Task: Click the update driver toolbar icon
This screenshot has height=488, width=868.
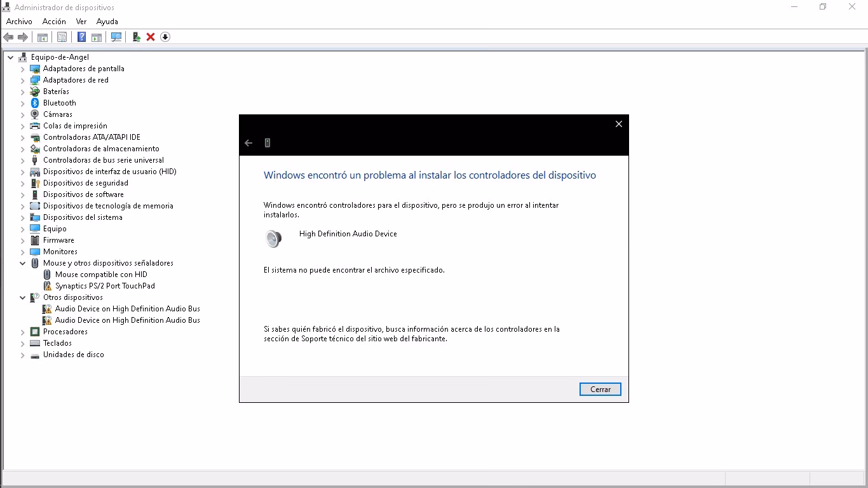Action: tap(136, 37)
